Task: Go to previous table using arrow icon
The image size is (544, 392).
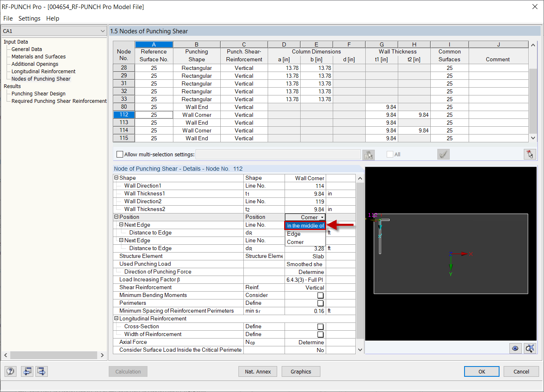Action: coord(27,371)
